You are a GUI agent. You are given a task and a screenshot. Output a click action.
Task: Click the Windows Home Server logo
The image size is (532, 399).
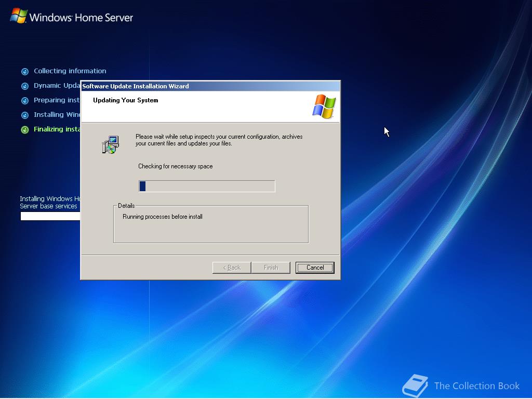pyautogui.click(x=72, y=16)
